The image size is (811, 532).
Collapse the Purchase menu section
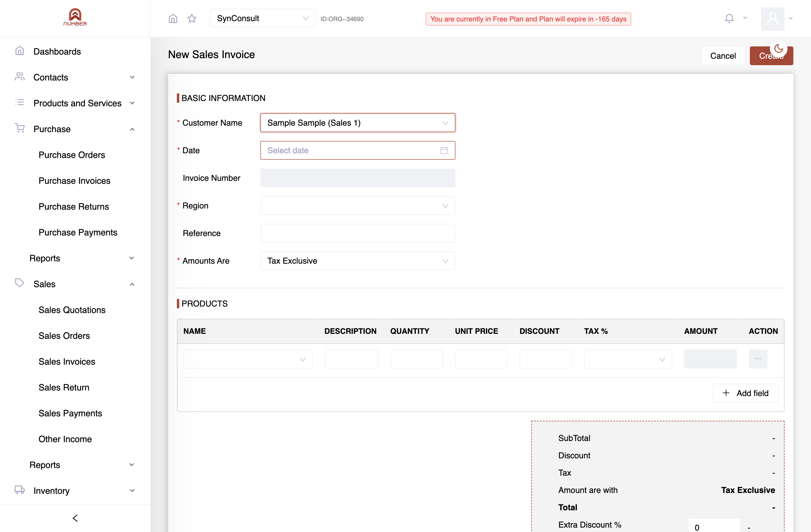pos(75,129)
